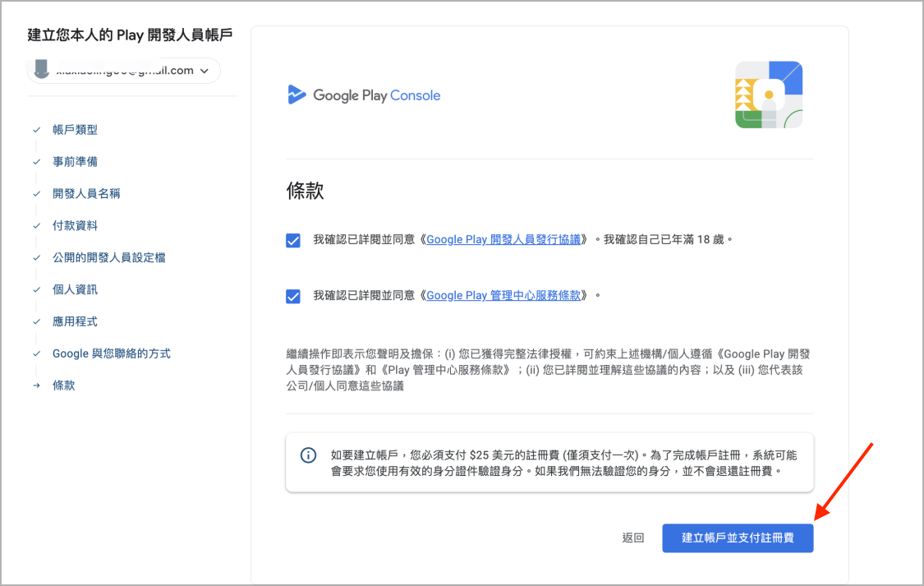Go to the 開發人員名稱 step
924x586 pixels.
point(86,193)
